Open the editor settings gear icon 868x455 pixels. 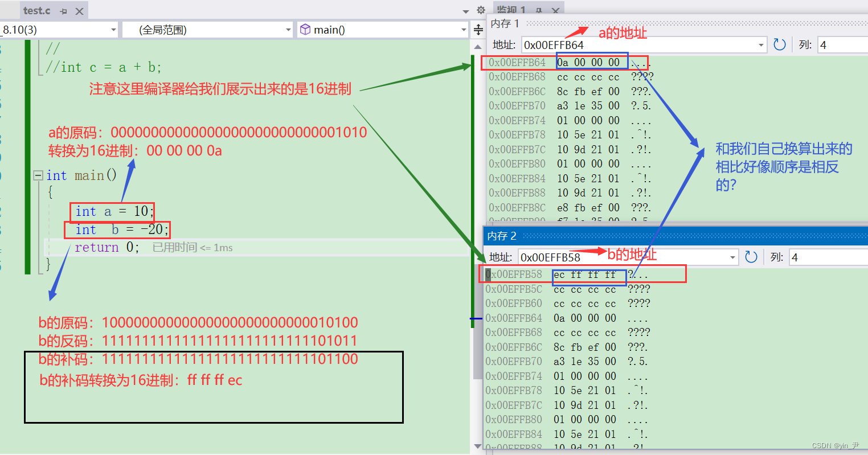click(481, 10)
